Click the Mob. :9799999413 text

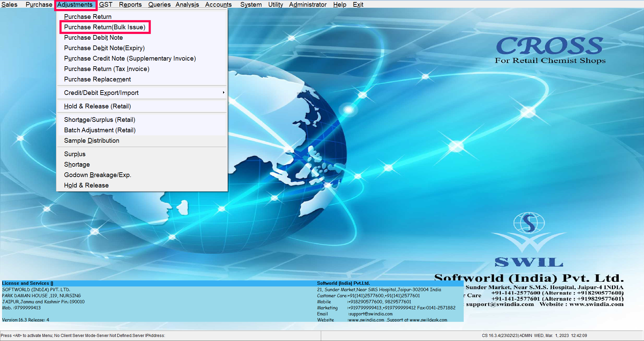[21, 308]
